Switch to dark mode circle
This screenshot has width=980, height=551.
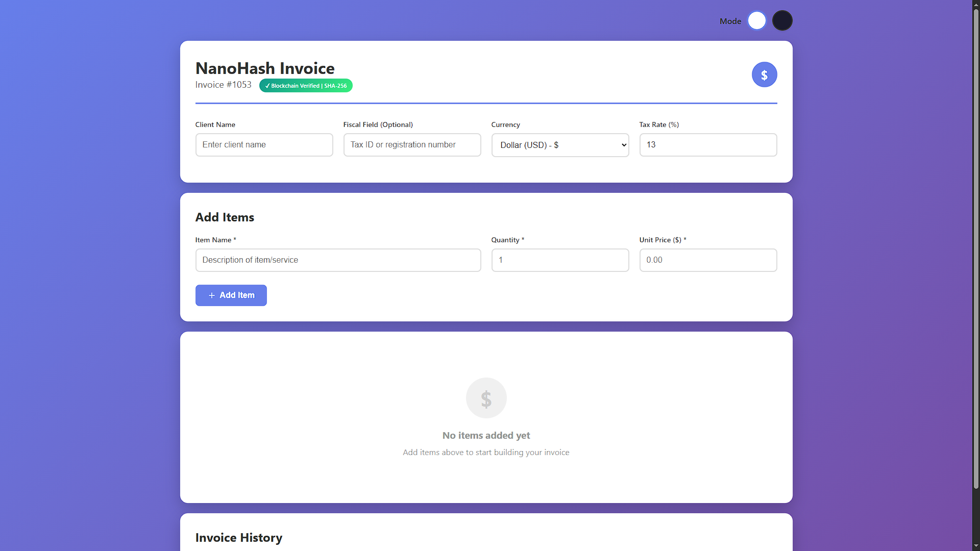click(782, 21)
